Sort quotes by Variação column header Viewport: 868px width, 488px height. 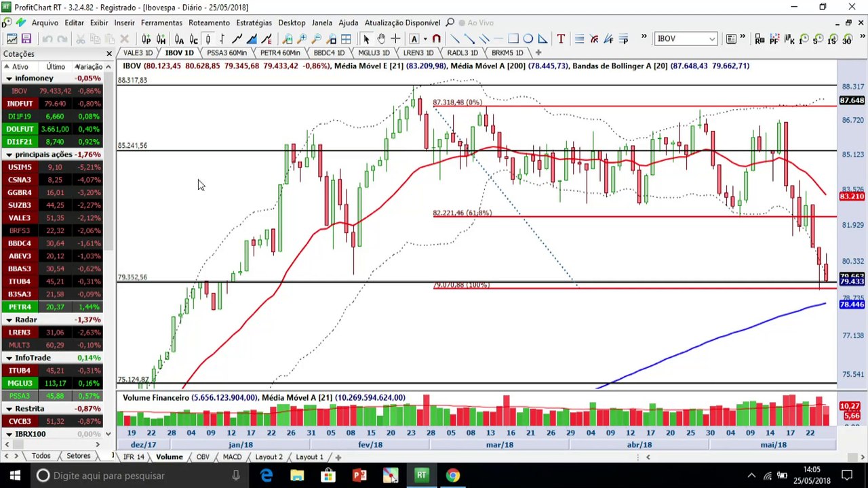89,66
